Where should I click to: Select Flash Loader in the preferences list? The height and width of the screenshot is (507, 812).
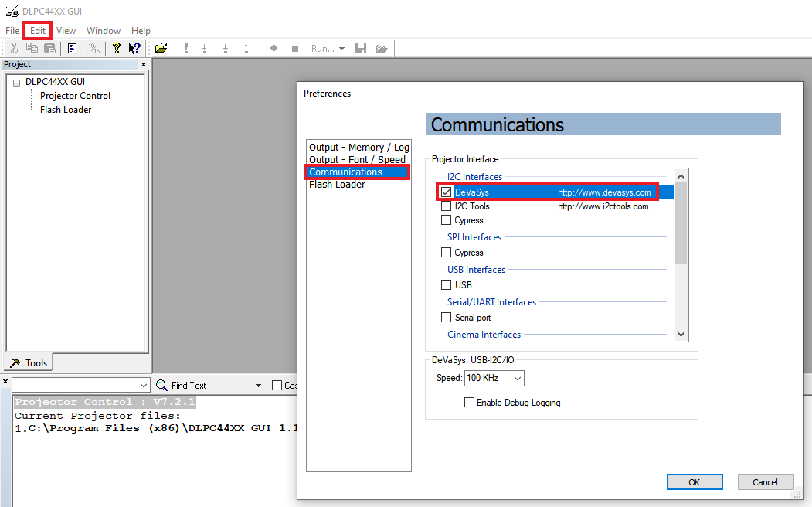[x=337, y=185]
